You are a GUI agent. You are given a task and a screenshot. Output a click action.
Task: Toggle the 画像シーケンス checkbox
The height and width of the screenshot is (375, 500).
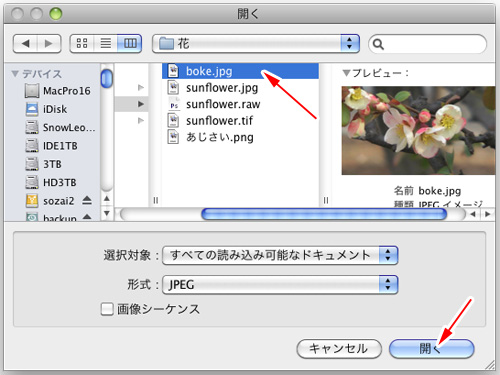(x=107, y=309)
